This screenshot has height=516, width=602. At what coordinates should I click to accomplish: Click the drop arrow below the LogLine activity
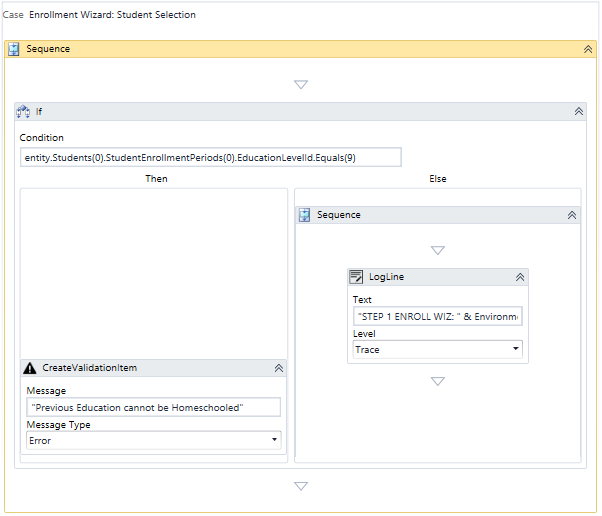tap(437, 381)
